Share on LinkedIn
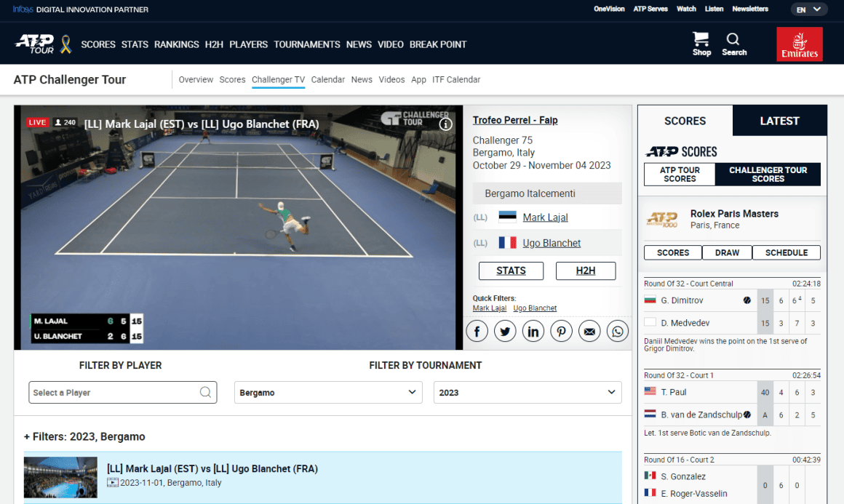844x504 pixels. 533,331
